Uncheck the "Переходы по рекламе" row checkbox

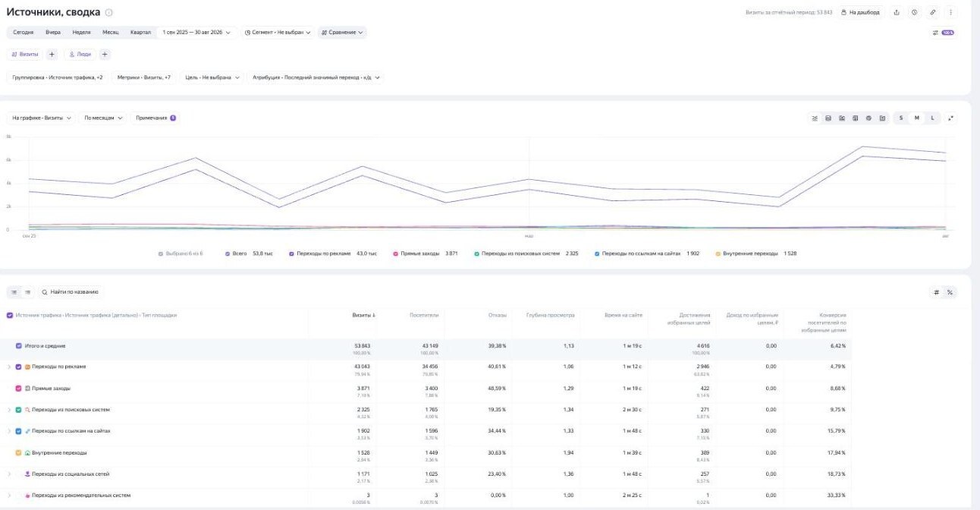19,367
